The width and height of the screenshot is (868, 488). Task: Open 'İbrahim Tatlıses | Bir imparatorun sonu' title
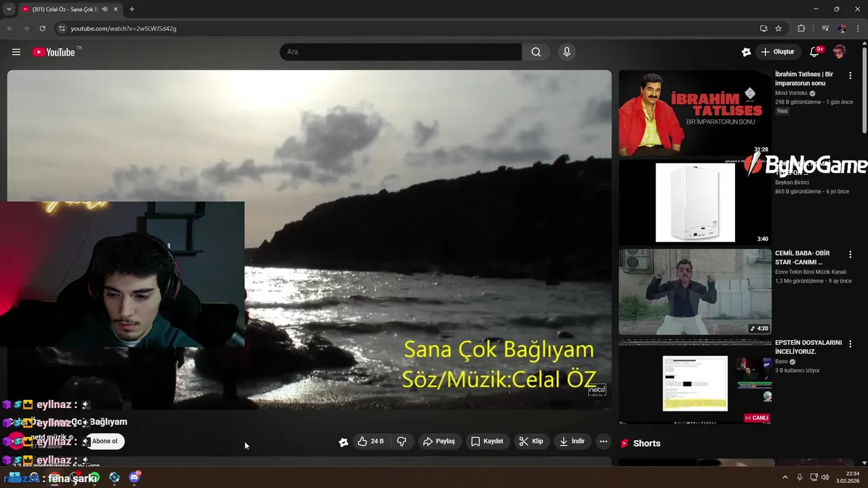pos(804,78)
